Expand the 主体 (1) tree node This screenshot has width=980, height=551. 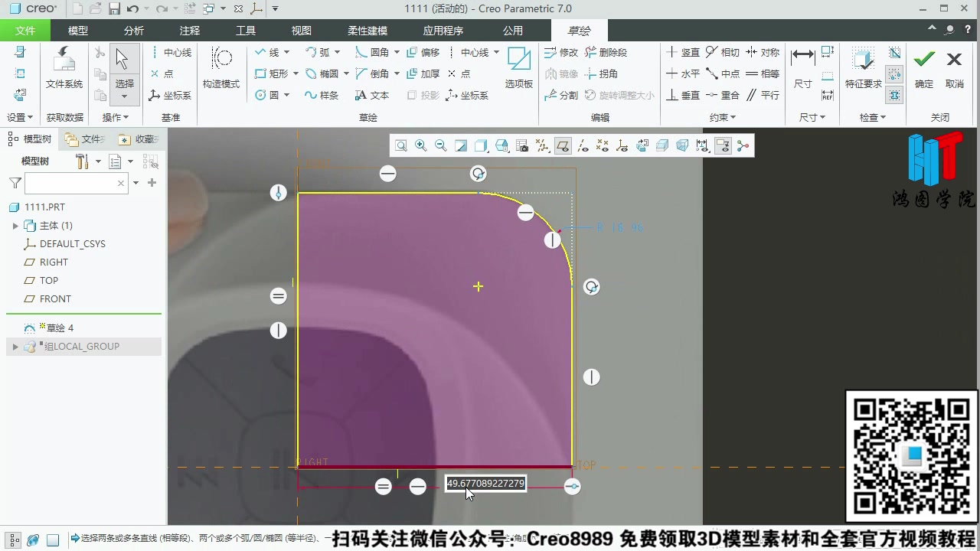pos(15,226)
